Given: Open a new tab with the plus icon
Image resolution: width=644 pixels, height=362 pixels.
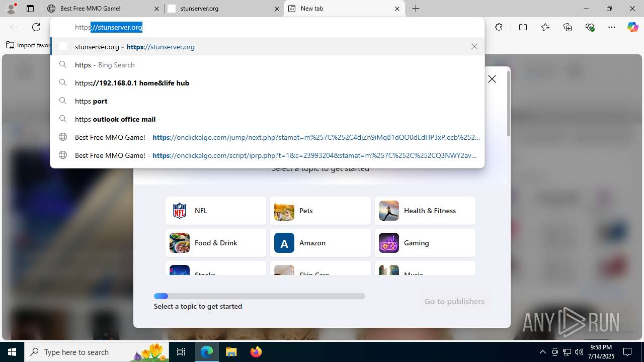Looking at the screenshot, I should tap(416, 9).
